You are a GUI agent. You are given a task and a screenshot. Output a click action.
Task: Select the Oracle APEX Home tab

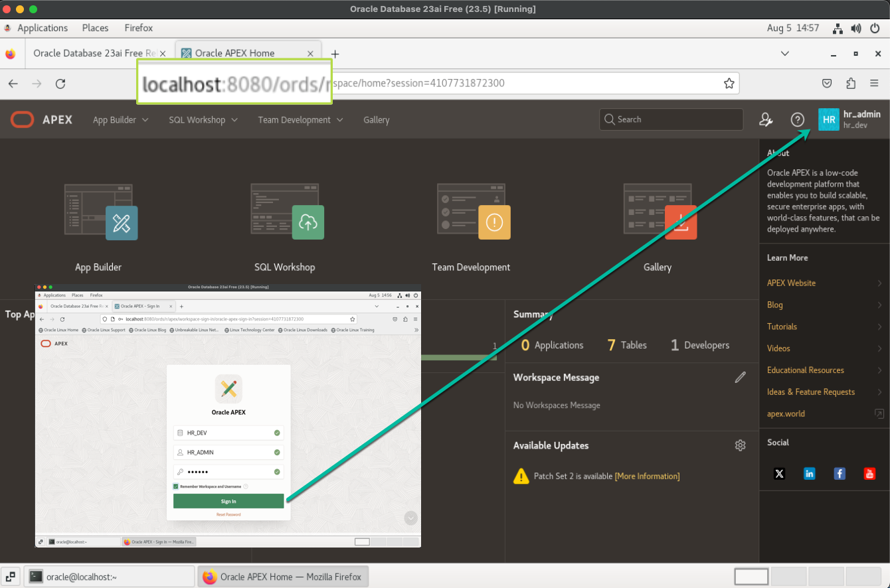(x=248, y=54)
